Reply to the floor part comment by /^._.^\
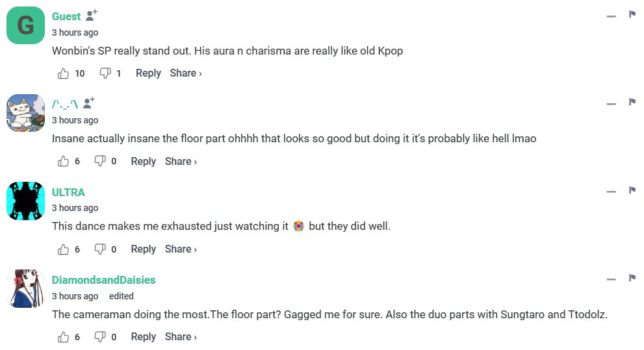Screen dimensions: 644x350 coord(143,162)
